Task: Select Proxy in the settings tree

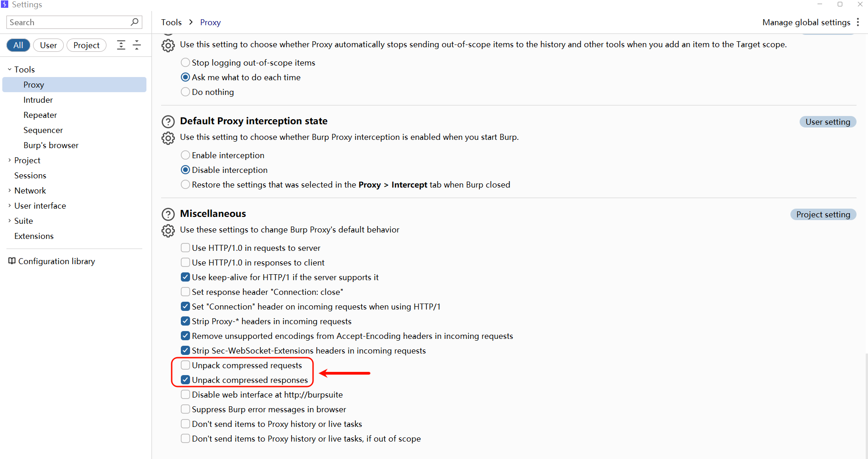Action: click(74, 84)
